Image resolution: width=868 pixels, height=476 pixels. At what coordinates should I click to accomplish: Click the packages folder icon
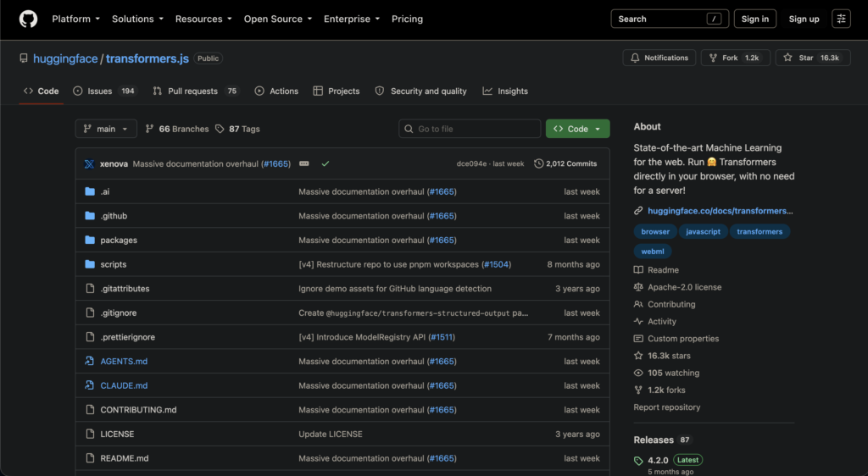(90, 240)
